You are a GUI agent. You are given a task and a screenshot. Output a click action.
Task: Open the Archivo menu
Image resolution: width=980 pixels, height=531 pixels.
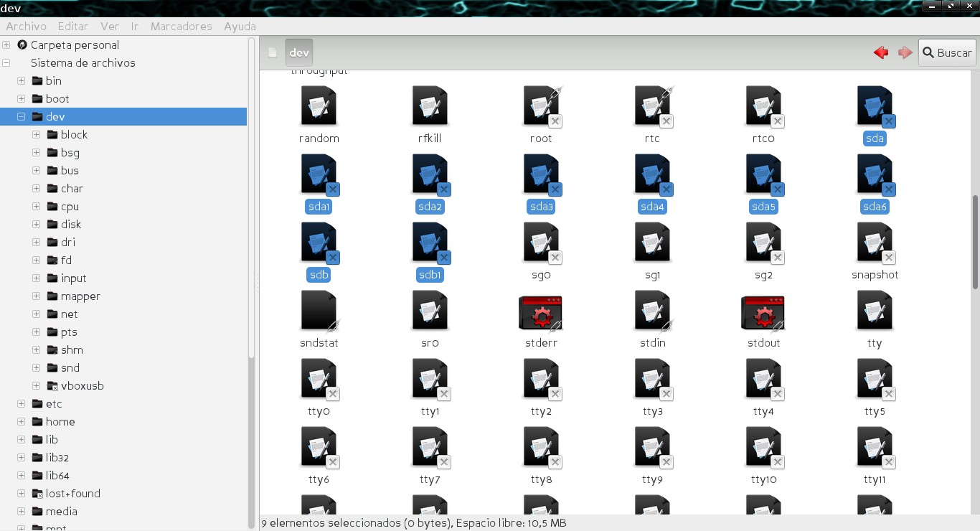[x=26, y=26]
